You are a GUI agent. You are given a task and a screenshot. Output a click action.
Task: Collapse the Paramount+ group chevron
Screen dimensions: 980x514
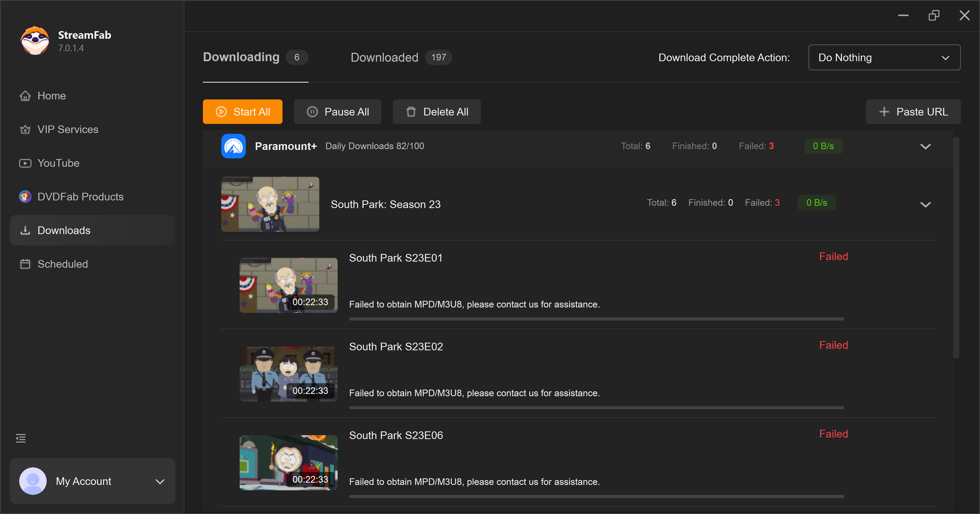(925, 146)
